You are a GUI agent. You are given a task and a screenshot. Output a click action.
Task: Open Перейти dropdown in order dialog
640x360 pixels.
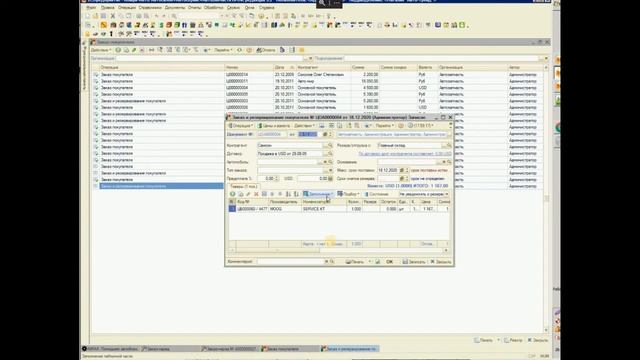pos(384,126)
